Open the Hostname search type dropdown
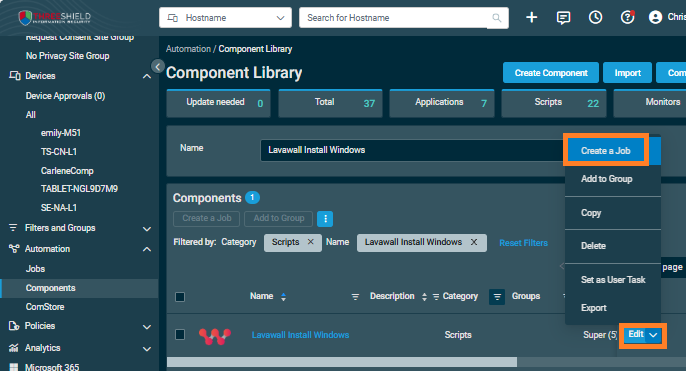Viewport: 686px width, 371px height. (x=225, y=18)
